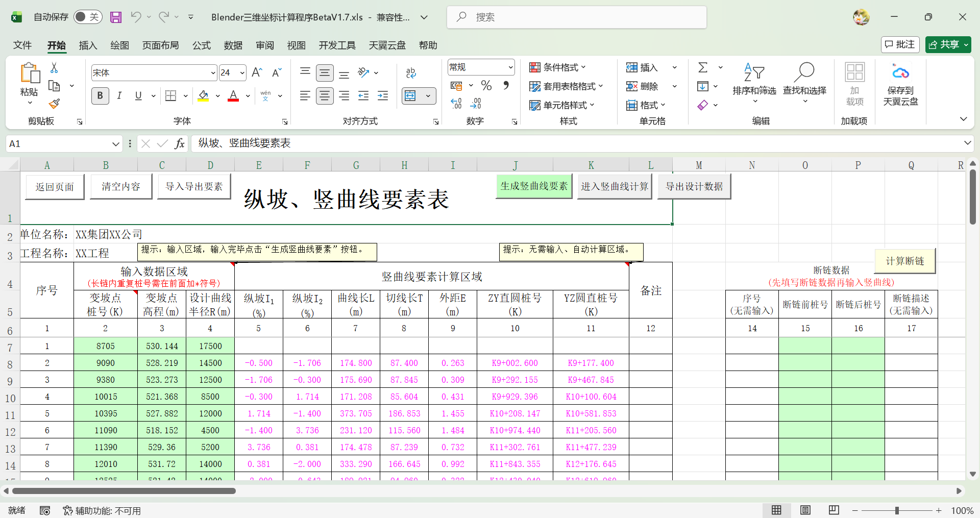
Task: Toggle the AutoSave switch
Action: pyautogui.click(x=88, y=17)
